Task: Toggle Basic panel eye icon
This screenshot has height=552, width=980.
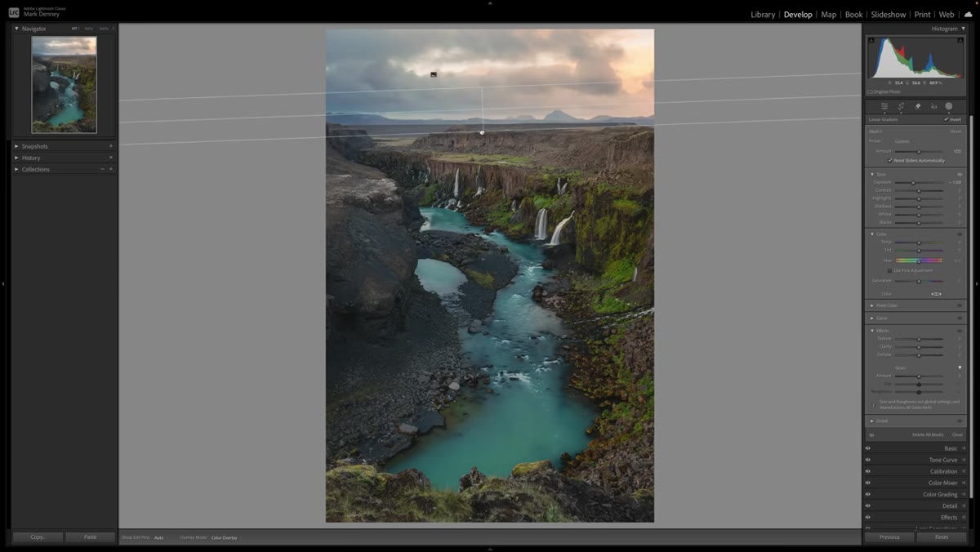Action: [868, 448]
